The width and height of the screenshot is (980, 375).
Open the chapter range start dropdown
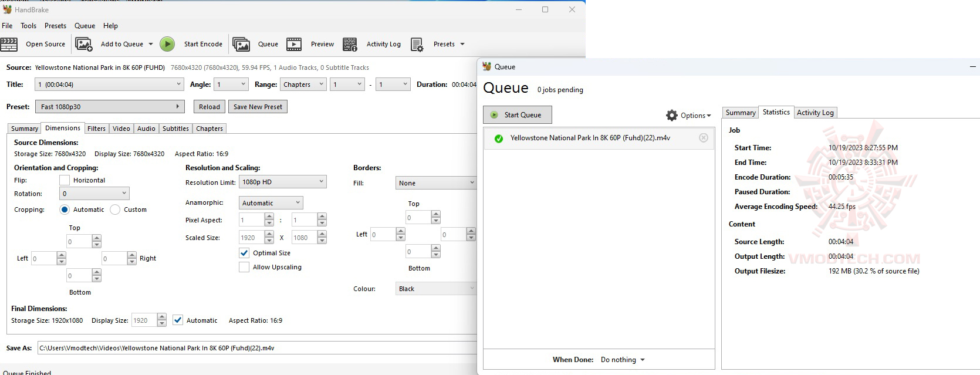click(347, 85)
